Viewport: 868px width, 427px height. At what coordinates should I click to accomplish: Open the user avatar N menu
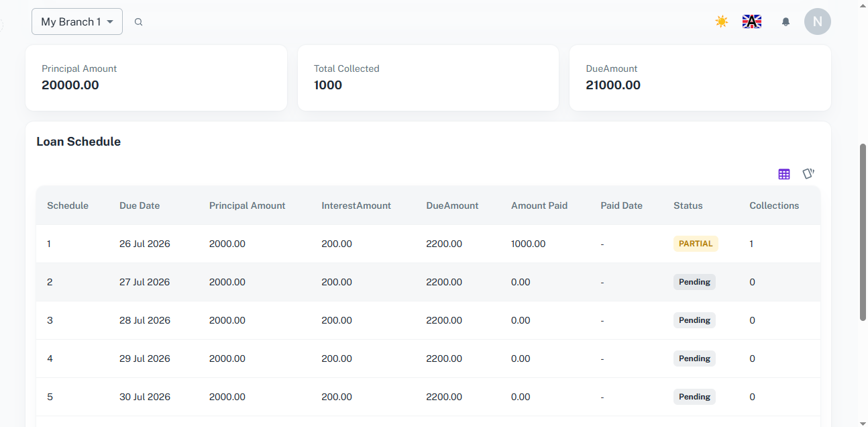pyautogui.click(x=818, y=21)
